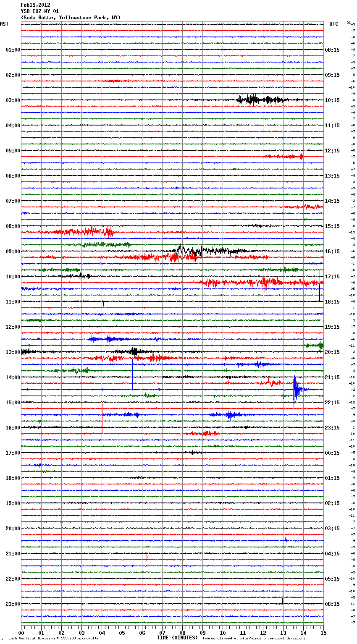357x644 pixels.
Task: Click the 'MST' time zone label
Action: [x=4, y=24]
